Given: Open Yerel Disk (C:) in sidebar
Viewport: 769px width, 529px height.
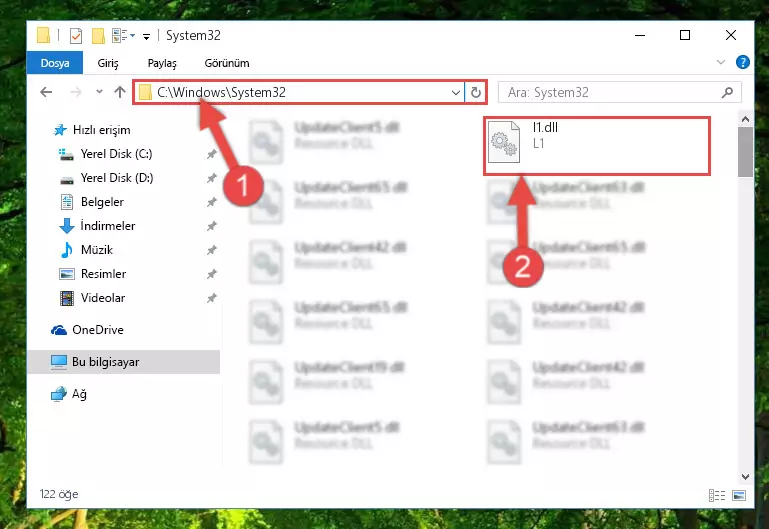Looking at the screenshot, I should pyautogui.click(x=116, y=154).
